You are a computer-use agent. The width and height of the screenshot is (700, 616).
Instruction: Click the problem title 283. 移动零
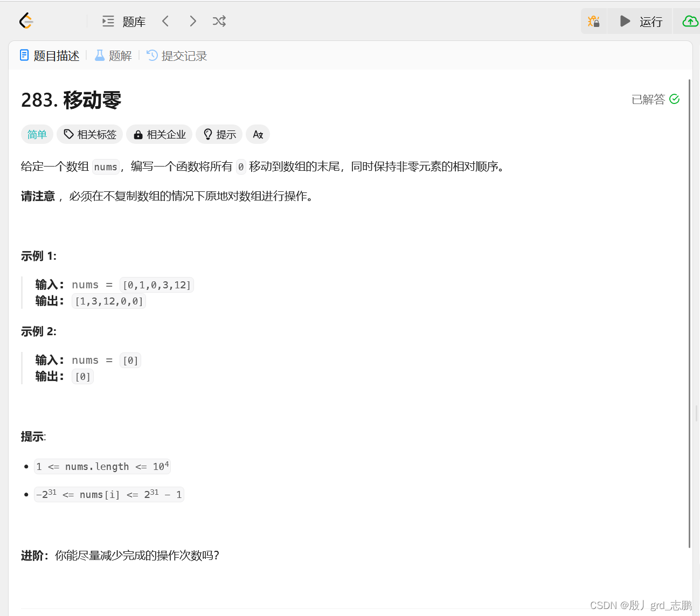[x=71, y=100]
